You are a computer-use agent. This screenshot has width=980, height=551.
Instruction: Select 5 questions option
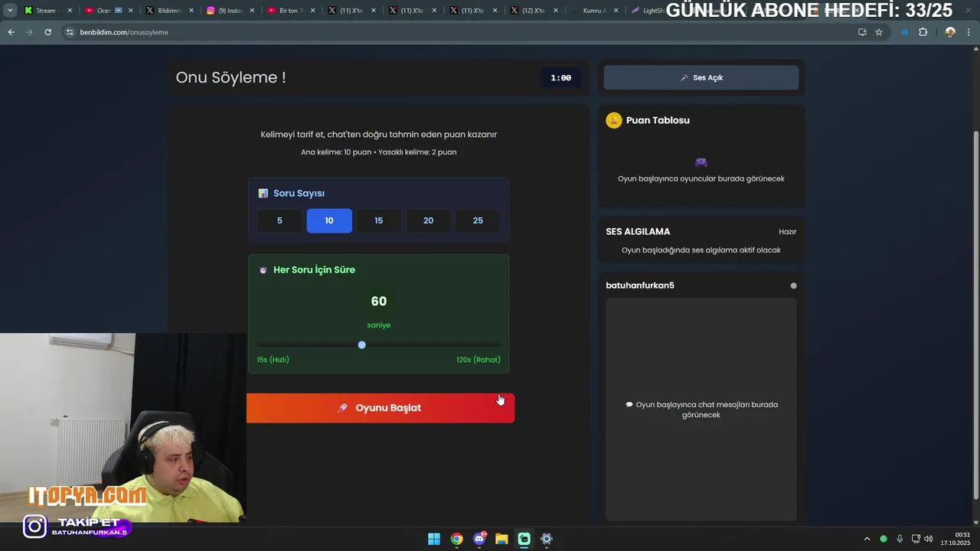coord(279,220)
